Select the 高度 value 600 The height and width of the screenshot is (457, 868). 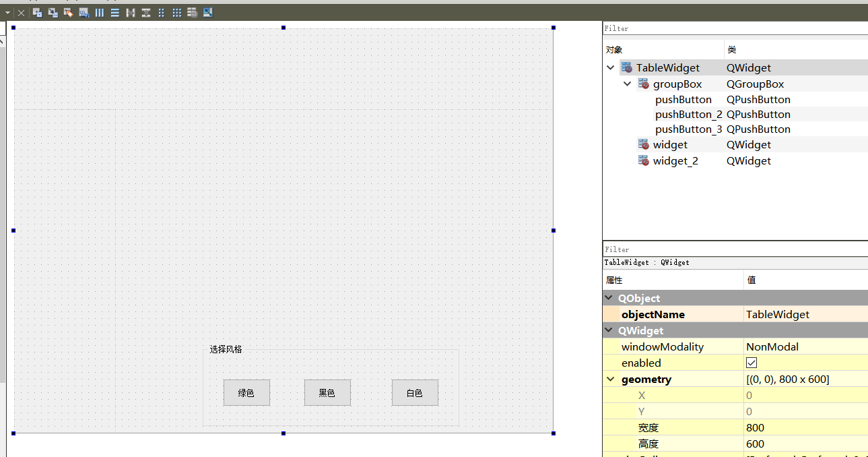tap(805, 444)
